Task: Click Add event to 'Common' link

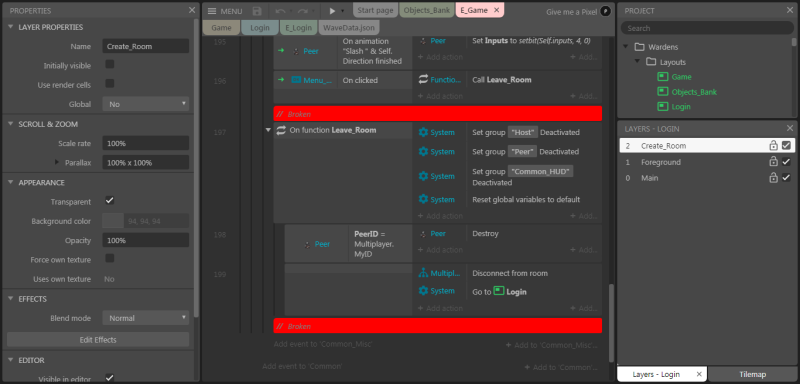Action: pyautogui.click(x=302, y=366)
